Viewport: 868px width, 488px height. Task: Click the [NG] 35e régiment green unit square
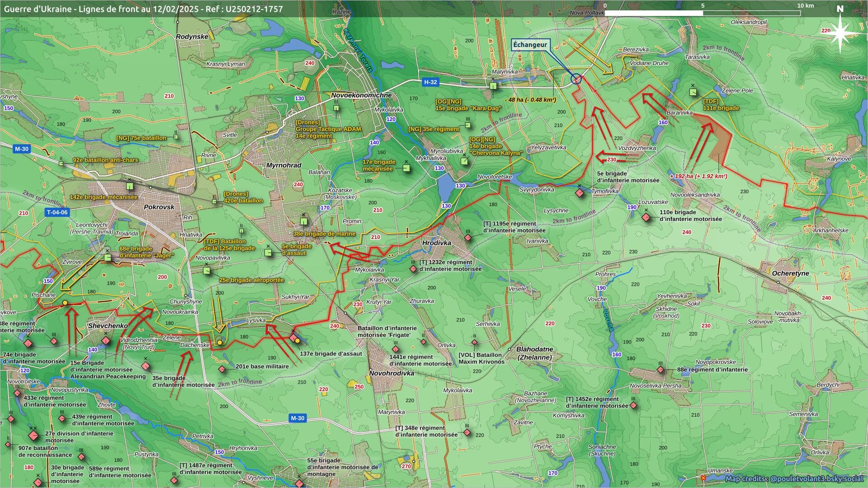[x=468, y=125]
